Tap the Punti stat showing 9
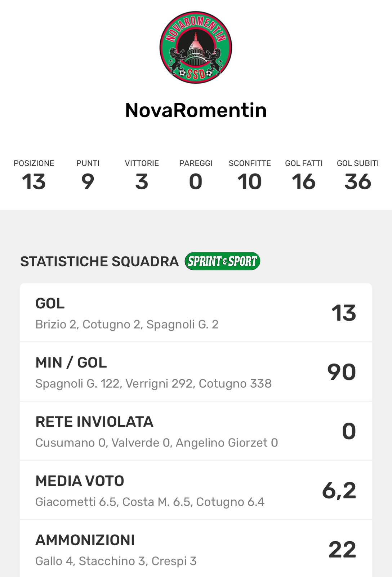The image size is (392, 577). (x=88, y=181)
